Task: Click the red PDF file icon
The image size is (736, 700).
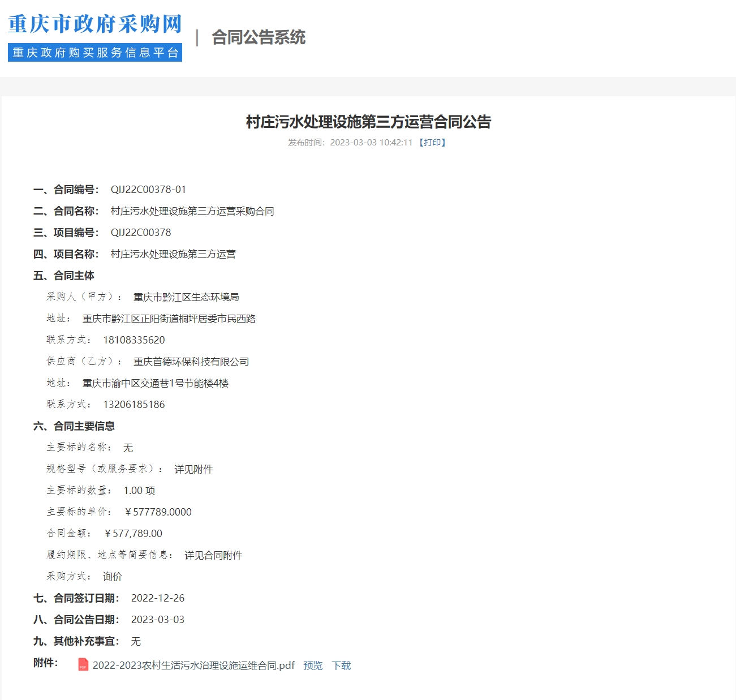Action: pos(83,665)
